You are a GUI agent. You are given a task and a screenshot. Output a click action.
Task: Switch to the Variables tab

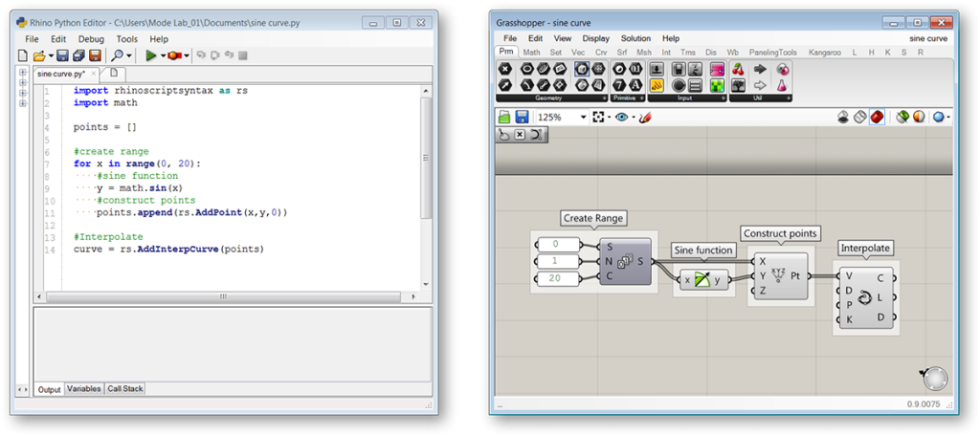click(83, 389)
